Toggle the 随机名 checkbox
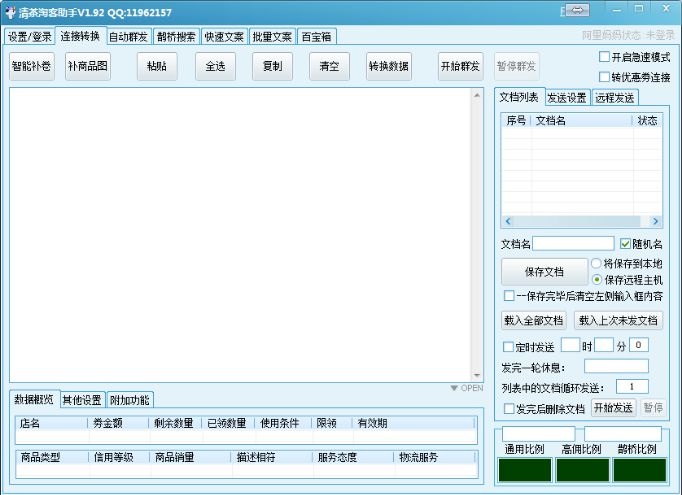 pyautogui.click(x=625, y=243)
